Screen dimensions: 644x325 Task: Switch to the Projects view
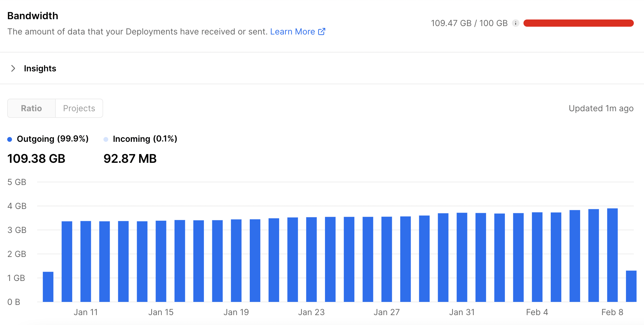[x=79, y=108]
